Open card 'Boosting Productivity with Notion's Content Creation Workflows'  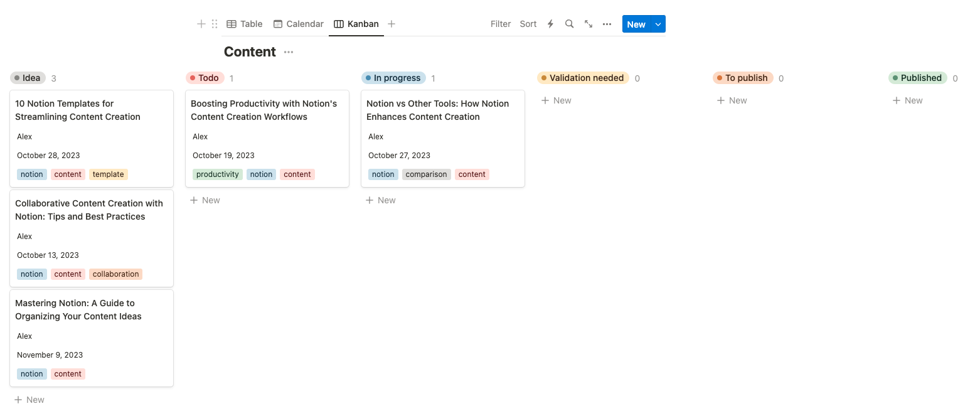pos(267,139)
